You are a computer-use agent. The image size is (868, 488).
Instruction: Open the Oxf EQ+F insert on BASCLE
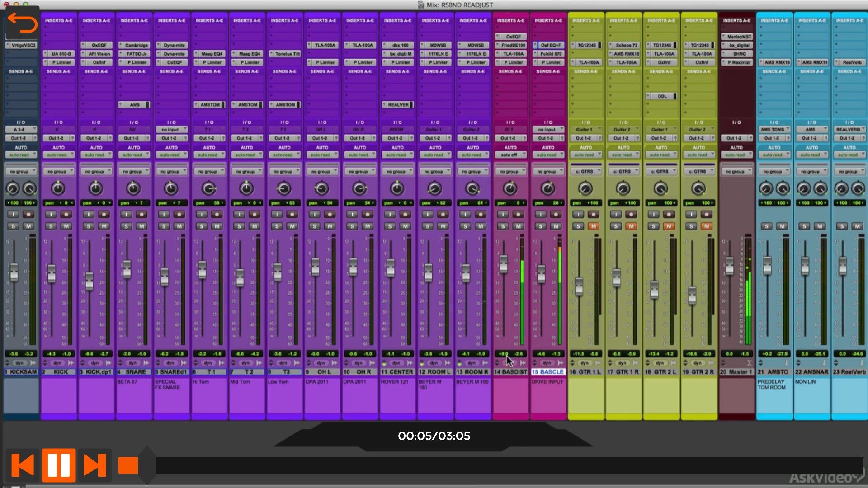[x=548, y=45]
